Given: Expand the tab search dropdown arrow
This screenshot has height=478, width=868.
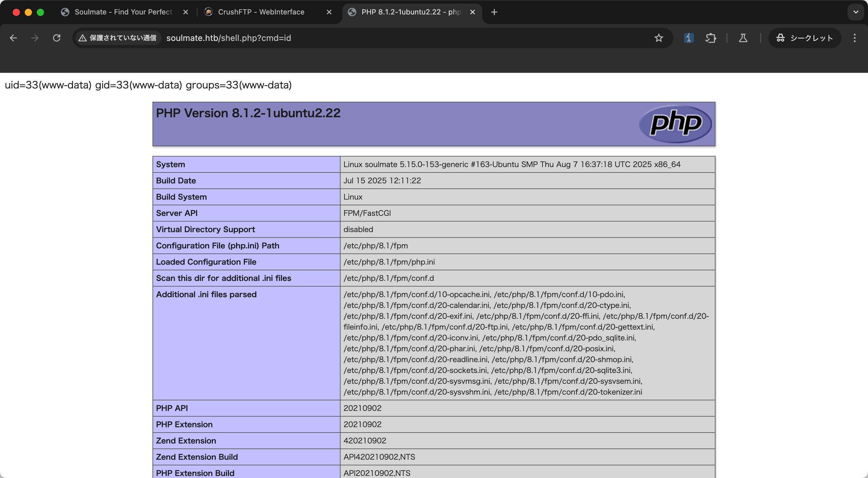Looking at the screenshot, I should click(x=856, y=12).
